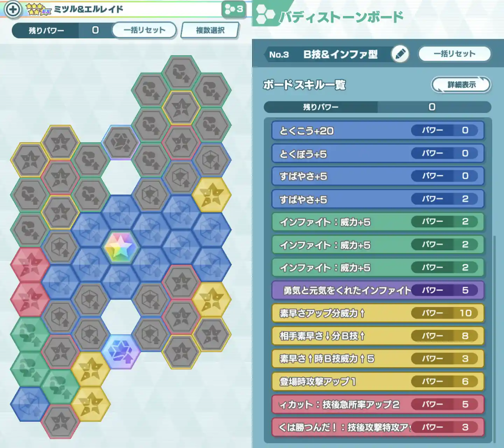Select the glowing light-blue star tile

coord(121,352)
